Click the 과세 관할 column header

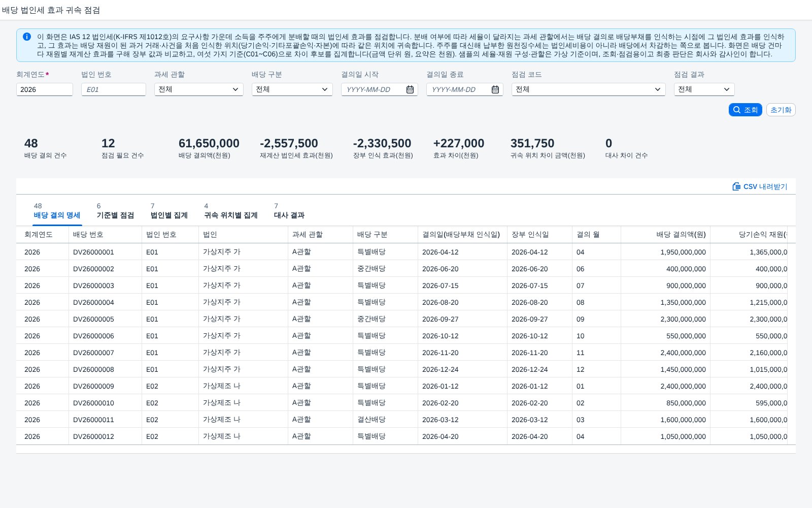pyautogui.click(x=320, y=235)
